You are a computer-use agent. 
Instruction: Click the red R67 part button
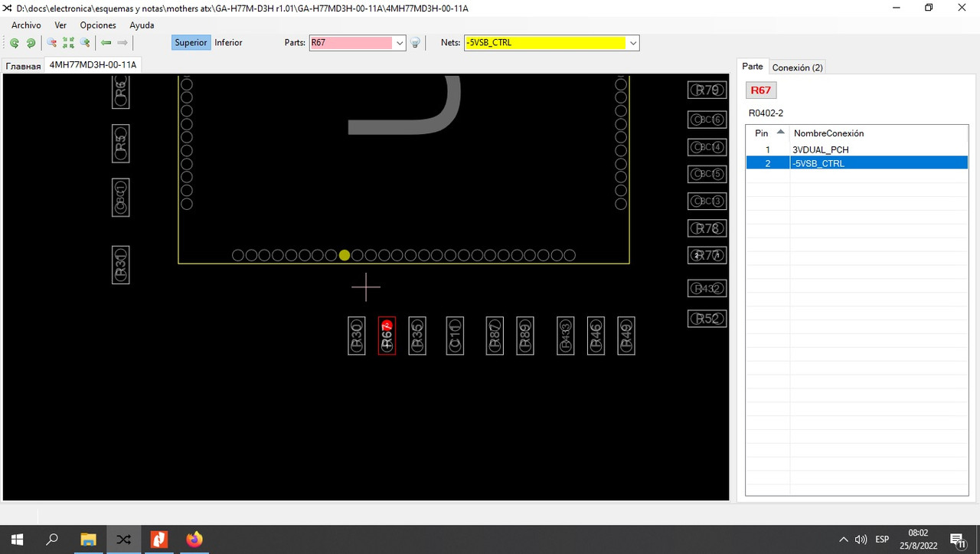(761, 90)
